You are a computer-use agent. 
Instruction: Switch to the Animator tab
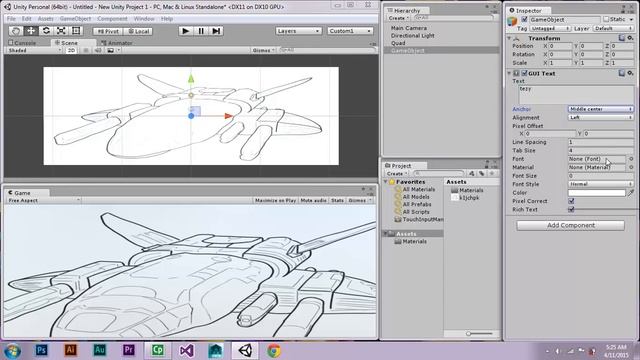point(117,43)
